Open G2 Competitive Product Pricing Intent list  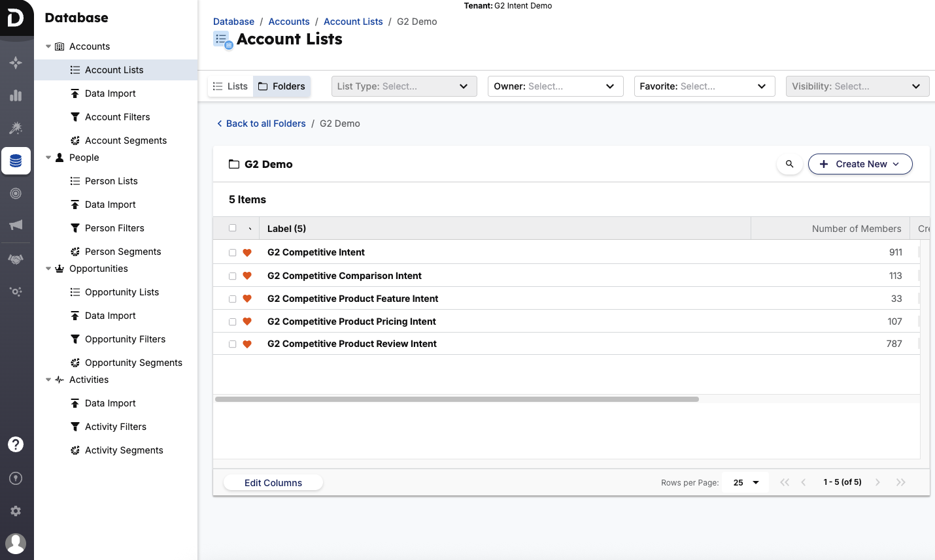click(x=351, y=321)
